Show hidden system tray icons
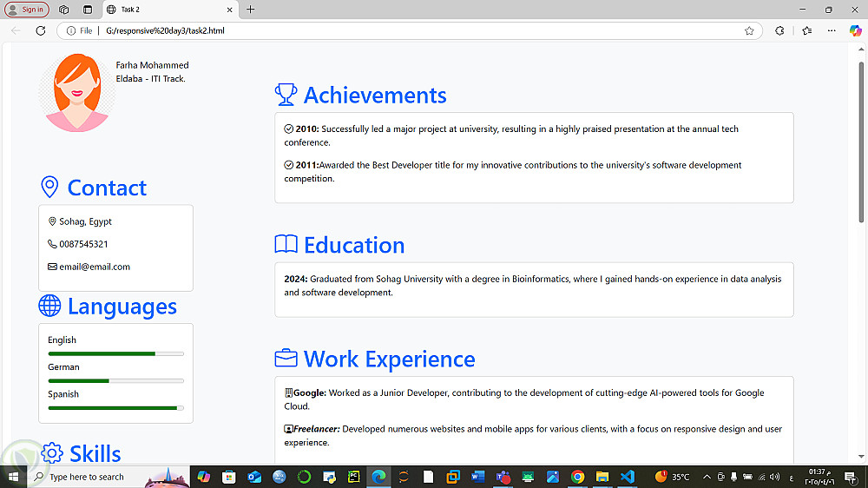This screenshot has width=868, height=488. [x=707, y=477]
